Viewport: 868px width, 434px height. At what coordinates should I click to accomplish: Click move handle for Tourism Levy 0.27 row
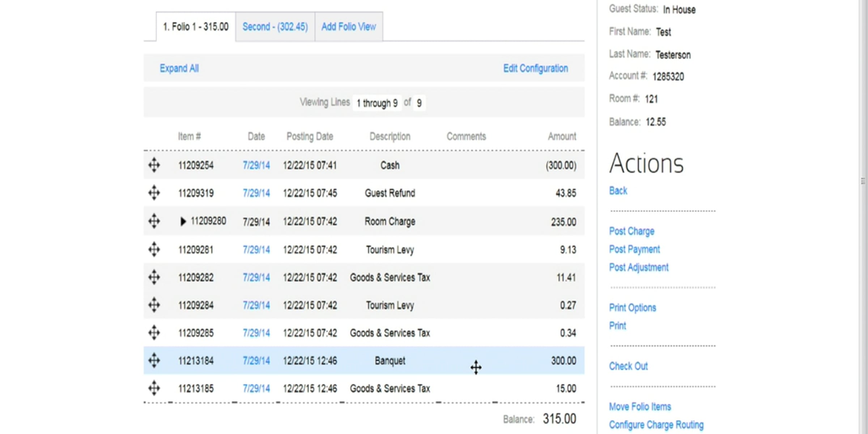[x=154, y=305]
